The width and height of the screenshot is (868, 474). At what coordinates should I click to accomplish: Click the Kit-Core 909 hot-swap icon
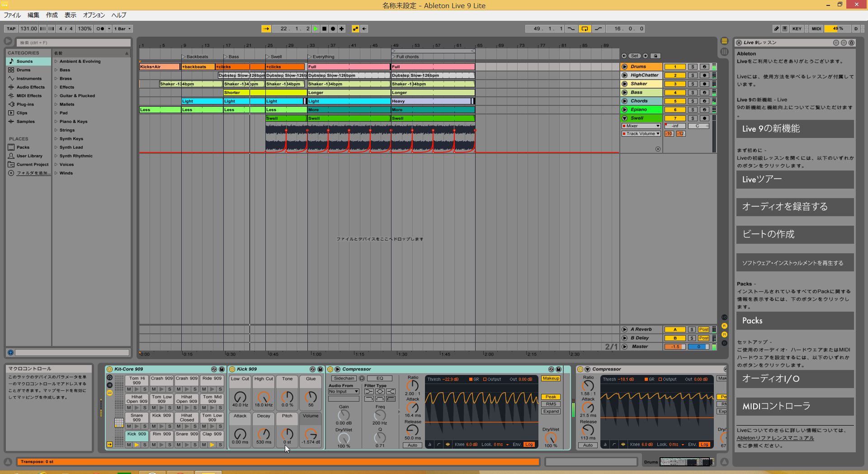214,369
